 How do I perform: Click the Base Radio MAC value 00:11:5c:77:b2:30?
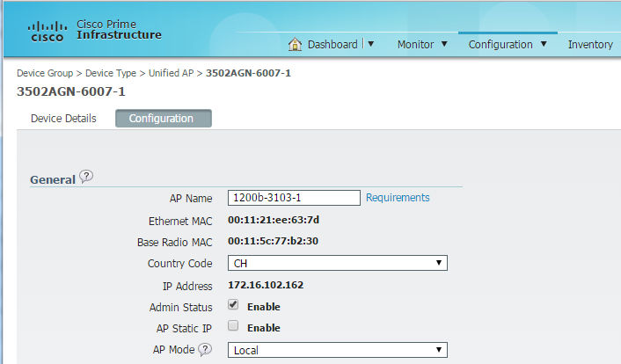pos(273,241)
